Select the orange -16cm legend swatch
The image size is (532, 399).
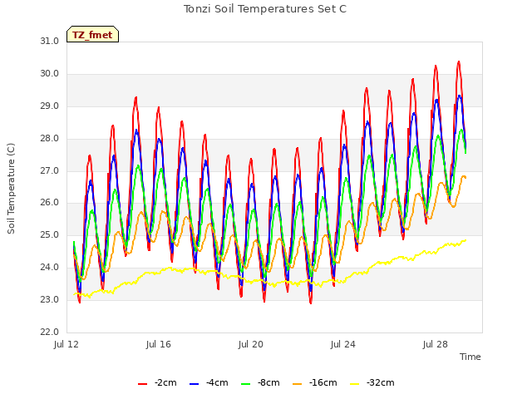coord(297,384)
